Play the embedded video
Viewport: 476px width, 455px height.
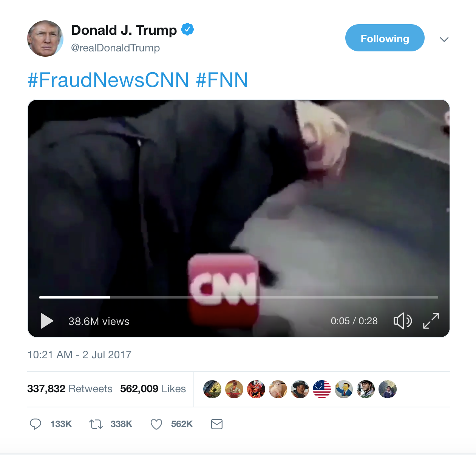pos(47,321)
